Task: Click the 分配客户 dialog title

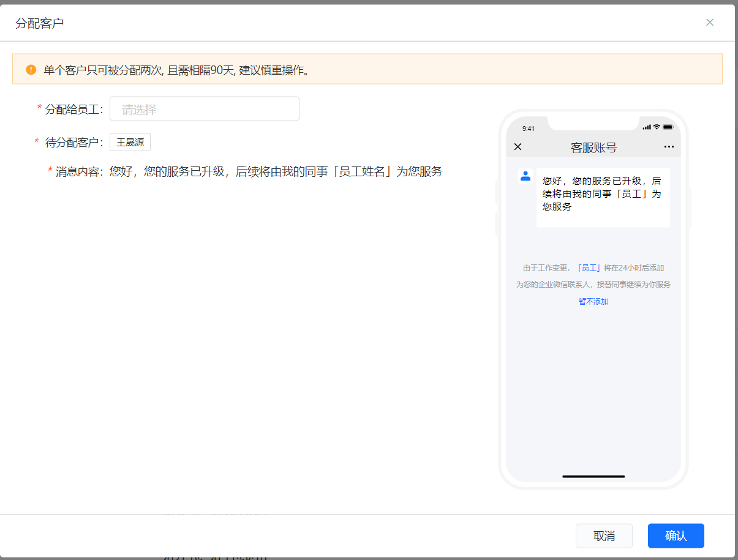Action: (x=40, y=24)
